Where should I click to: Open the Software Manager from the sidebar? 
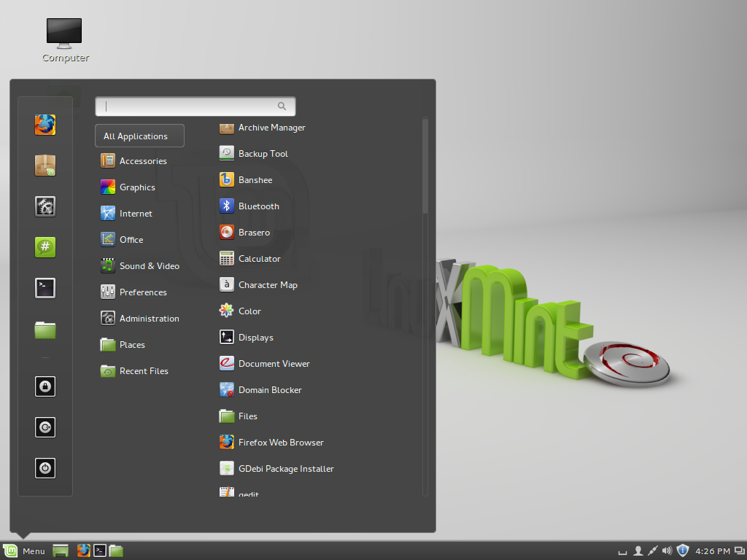click(45, 166)
